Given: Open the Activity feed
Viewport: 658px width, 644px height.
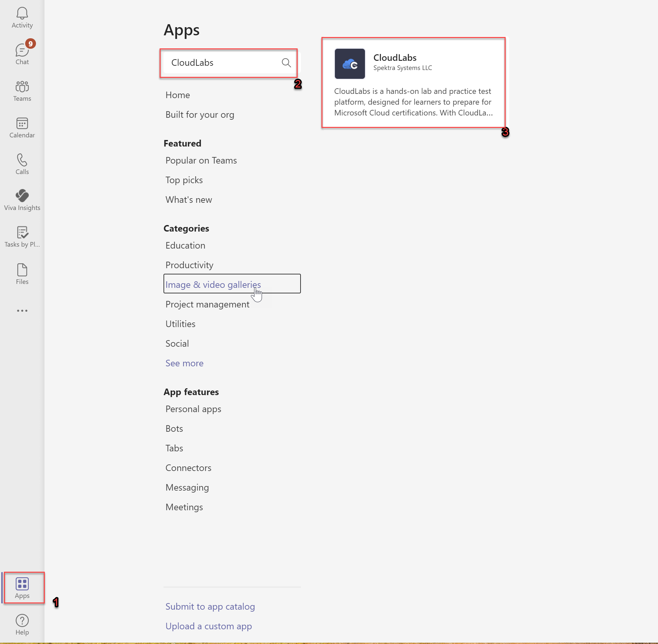Looking at the screenshot, I should click(x=22, y=16).
